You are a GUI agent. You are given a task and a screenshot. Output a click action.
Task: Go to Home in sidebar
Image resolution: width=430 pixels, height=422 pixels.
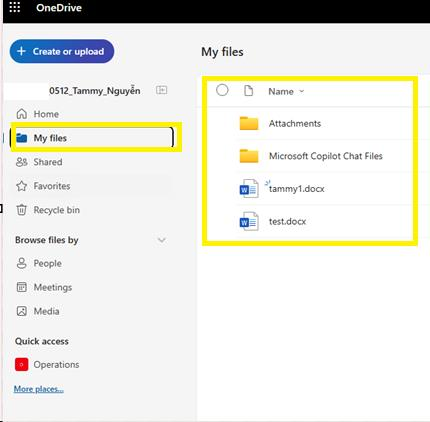(x=46, y=114)
